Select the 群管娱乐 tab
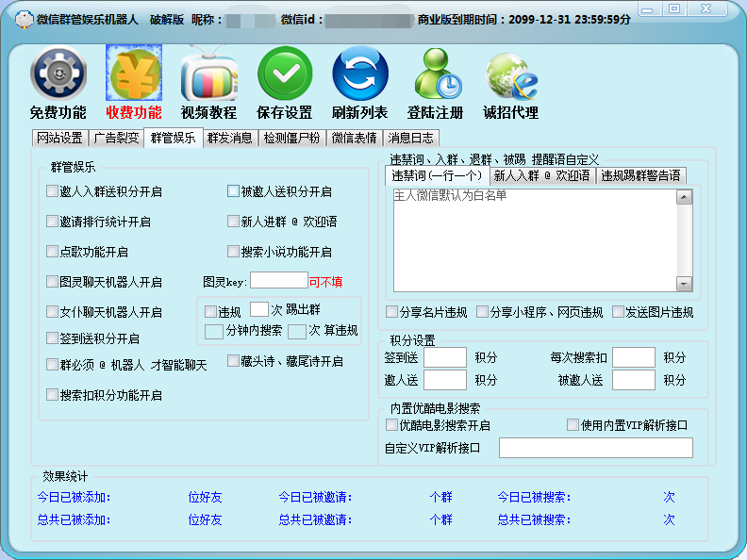Viewport: 747px width, 560px height. pyautogui.click(x=173, y=138)
